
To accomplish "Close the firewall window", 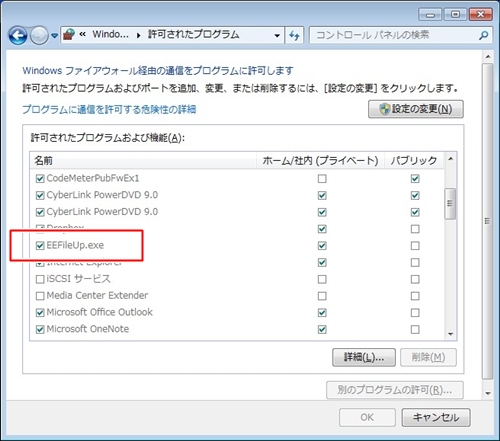I will point(480,15).
